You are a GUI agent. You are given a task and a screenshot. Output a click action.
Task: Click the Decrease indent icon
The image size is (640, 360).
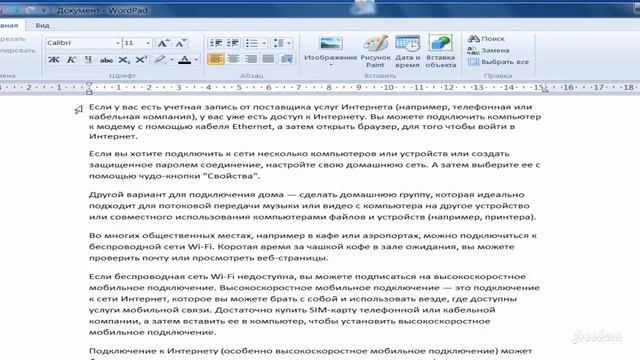tap(216, 43)
